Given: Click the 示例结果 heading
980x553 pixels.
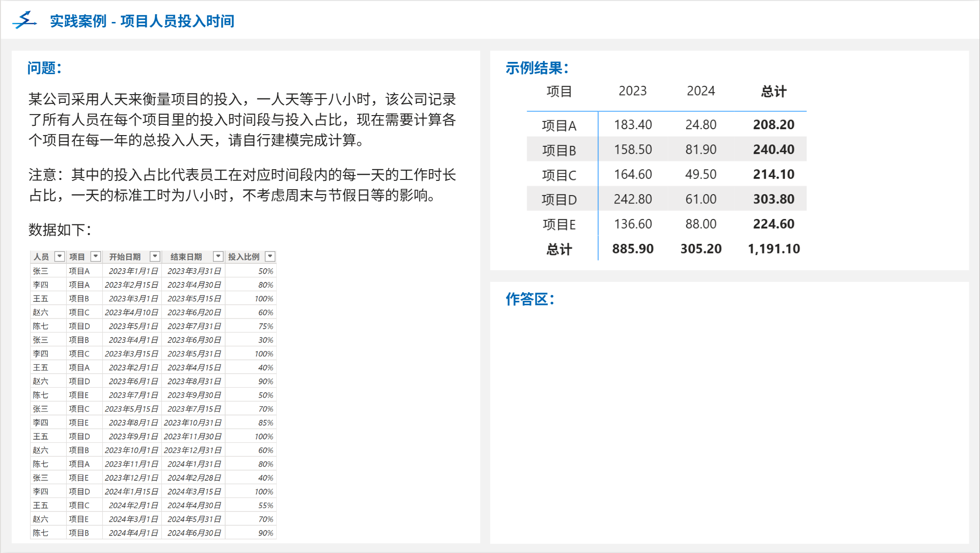Looking at the screenshot, I should [537, 68].
